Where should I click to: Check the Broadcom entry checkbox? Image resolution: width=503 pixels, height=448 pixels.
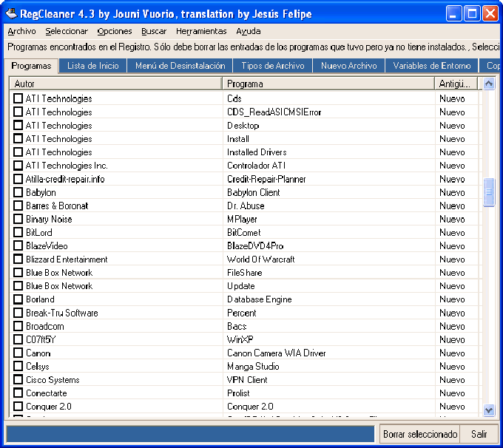tap(18, 326)
